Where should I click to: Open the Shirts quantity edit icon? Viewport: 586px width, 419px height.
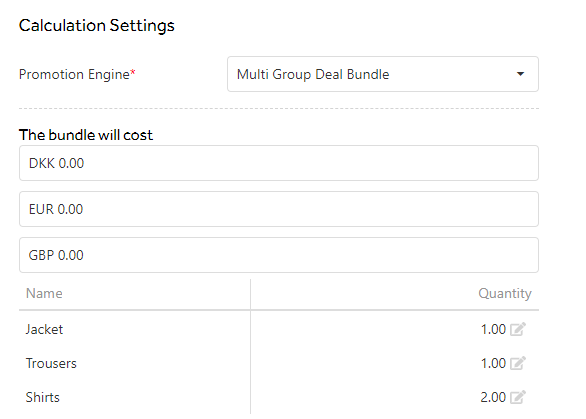[518, 397]
